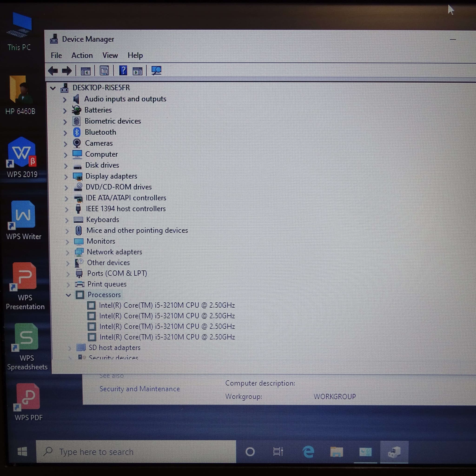Click the Show/Hide Action Pane toolbar icon

[138, 71]
